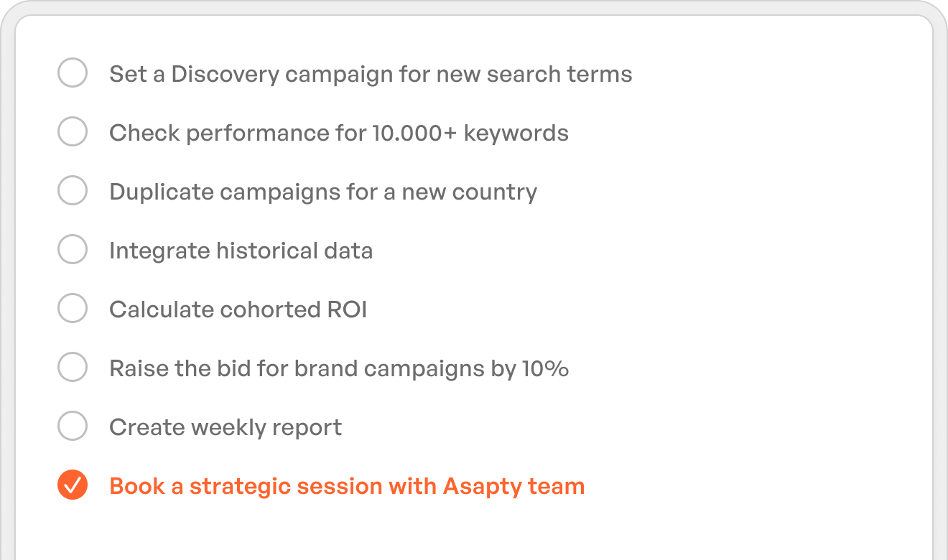Select 'Duplicate campaigns for a new country' item
The width and height of the screenshot is (948, 560).
(322, 192)
